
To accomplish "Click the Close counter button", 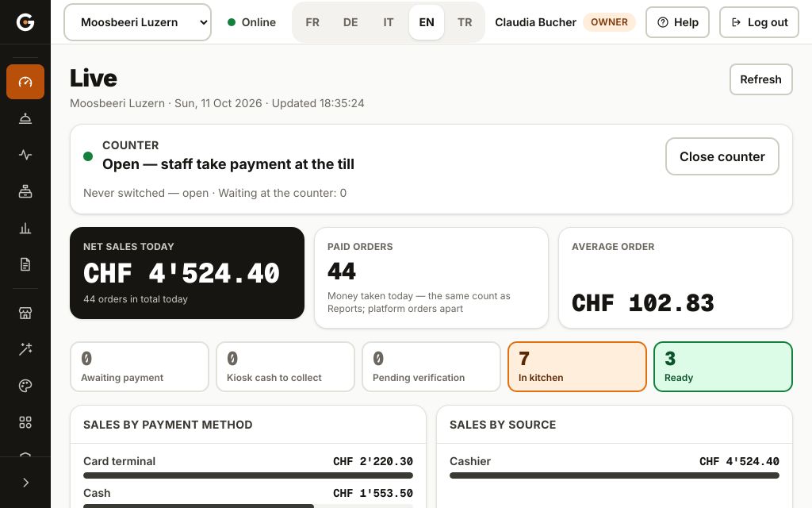I will pos(722,156).
